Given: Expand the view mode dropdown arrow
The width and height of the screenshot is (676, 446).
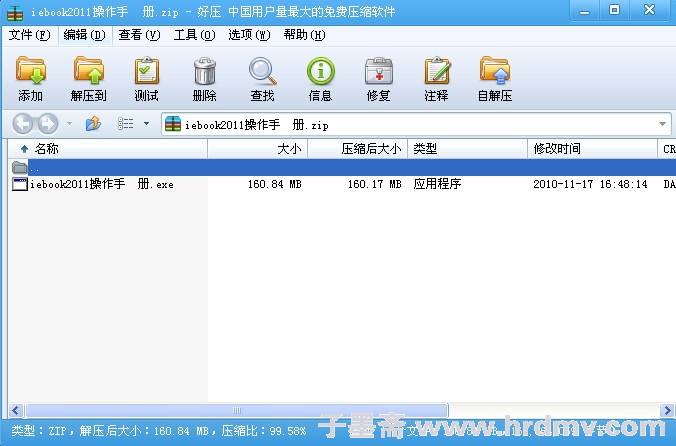Looking at the screenshot, I should tap(147, 124).
